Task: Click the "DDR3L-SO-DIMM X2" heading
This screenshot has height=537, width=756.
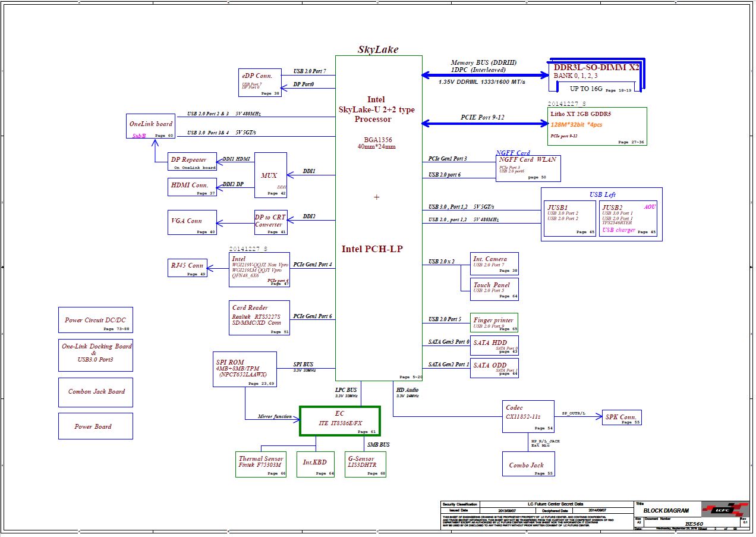Action: (596, 67)
